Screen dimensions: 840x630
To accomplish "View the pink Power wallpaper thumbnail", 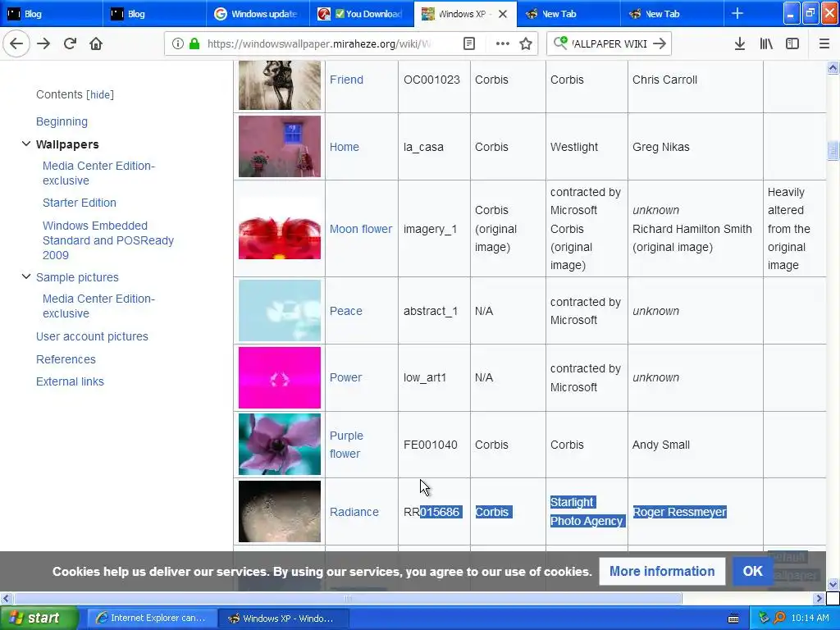I will pos(280,377).
